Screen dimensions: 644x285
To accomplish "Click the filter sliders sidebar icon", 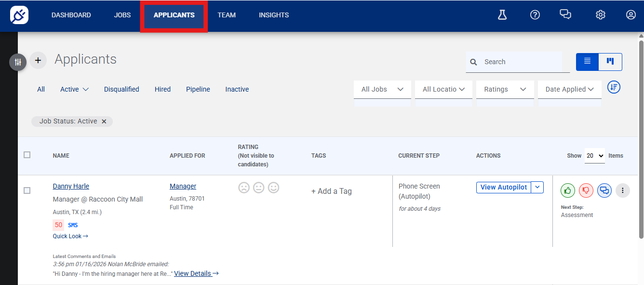I will point(18,62).
